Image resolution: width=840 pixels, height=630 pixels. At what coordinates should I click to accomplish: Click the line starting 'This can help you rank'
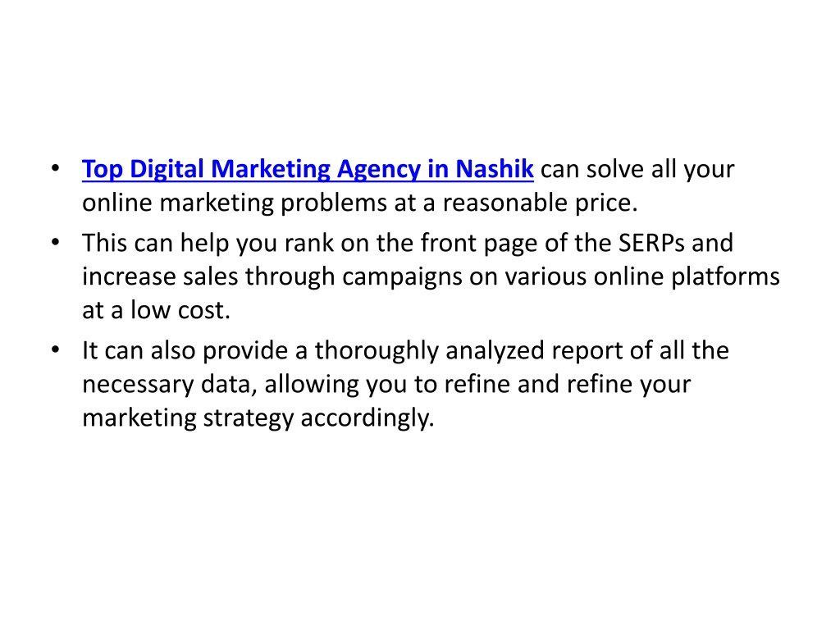click(x=408, y=244)
